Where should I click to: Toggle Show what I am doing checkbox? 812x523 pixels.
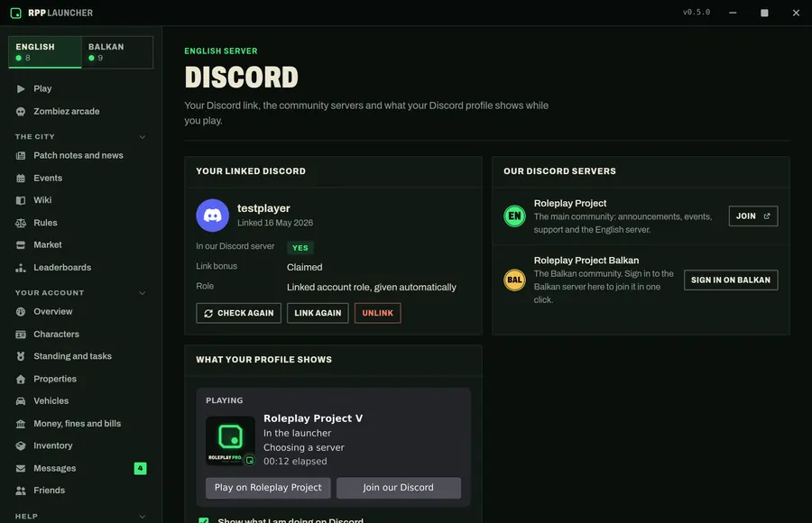(204, 520)
